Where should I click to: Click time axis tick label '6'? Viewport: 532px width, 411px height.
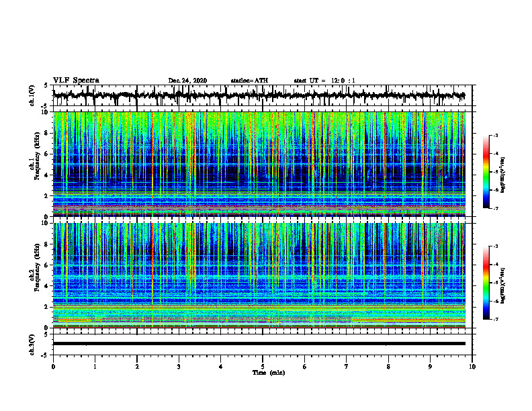click(305, 367)
